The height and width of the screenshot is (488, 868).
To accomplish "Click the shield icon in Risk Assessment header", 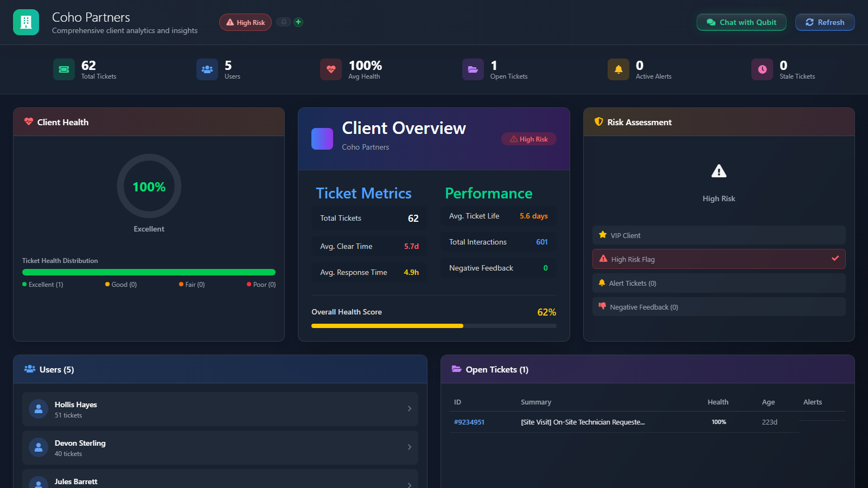I will tap(599, 122).
